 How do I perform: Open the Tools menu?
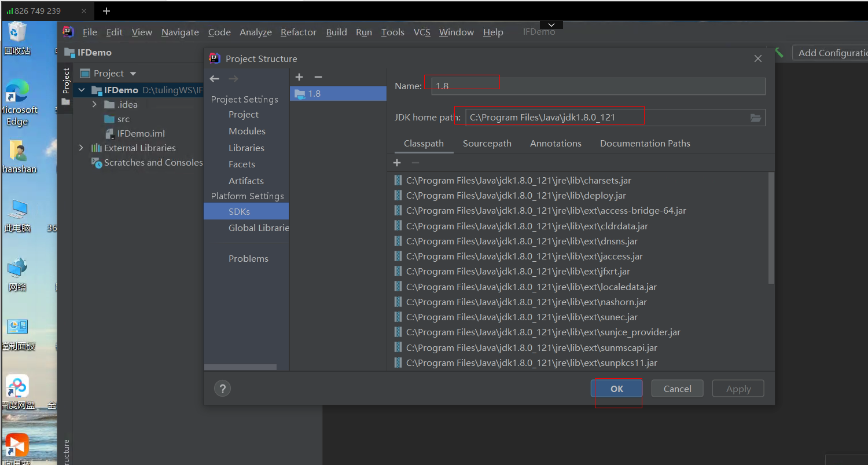pyautogui.click(x=393, y=32)
